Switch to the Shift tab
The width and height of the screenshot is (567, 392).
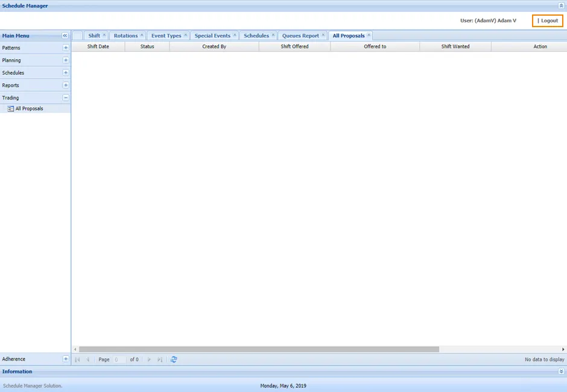click(94, 36)
